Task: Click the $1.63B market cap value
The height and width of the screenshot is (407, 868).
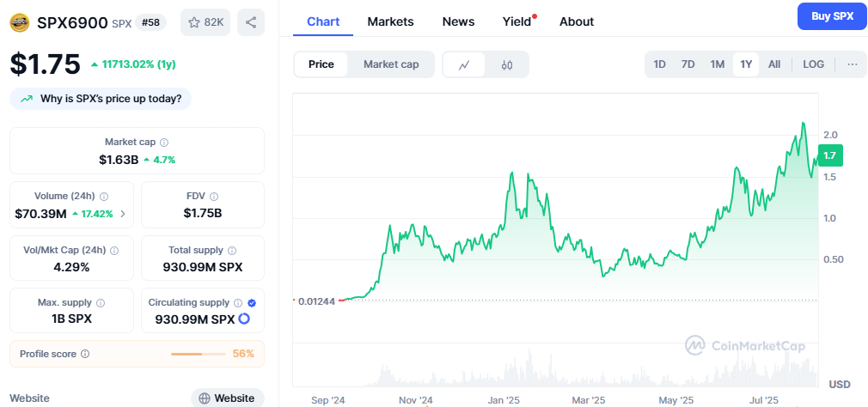Action: click(x=119, y=160)
